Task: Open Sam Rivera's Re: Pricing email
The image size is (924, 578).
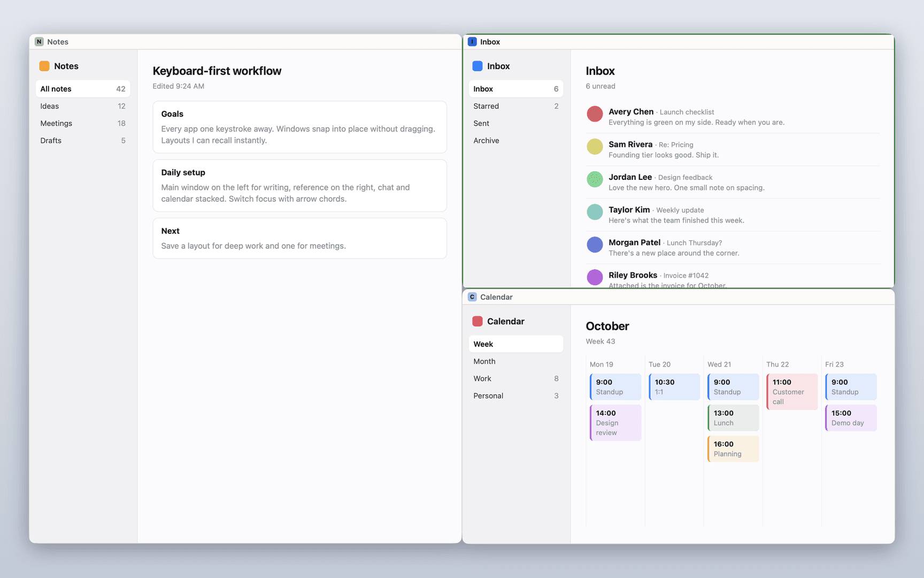Action: click(x=733, y=149)
